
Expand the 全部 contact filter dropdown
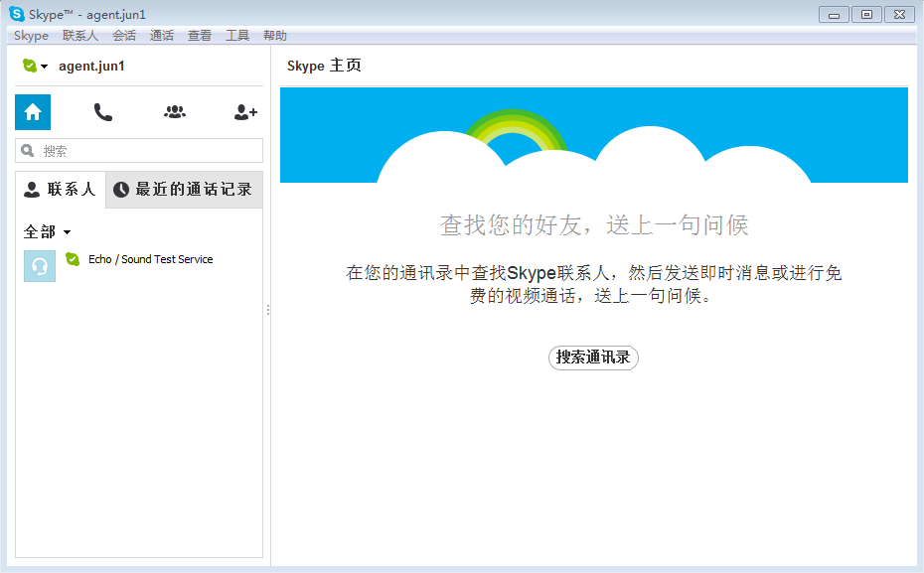click(x=47, y=232)
